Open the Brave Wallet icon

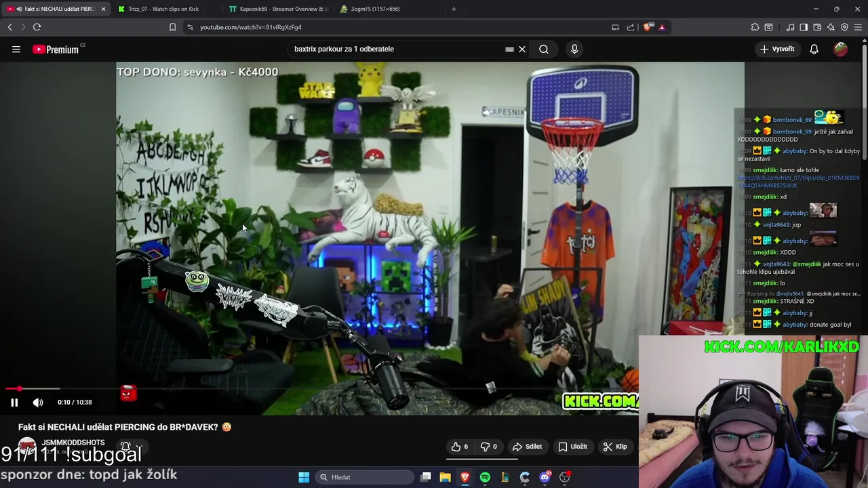817,27
